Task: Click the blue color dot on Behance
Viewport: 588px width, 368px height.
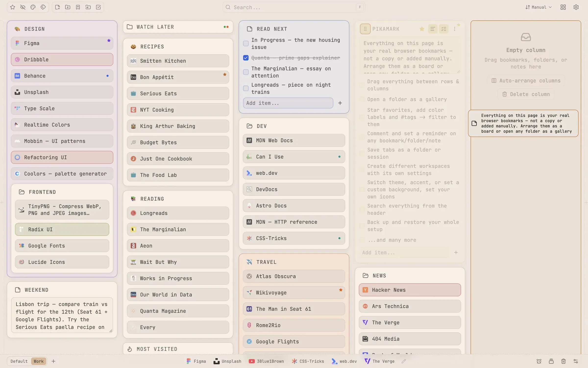Action: 108,76
